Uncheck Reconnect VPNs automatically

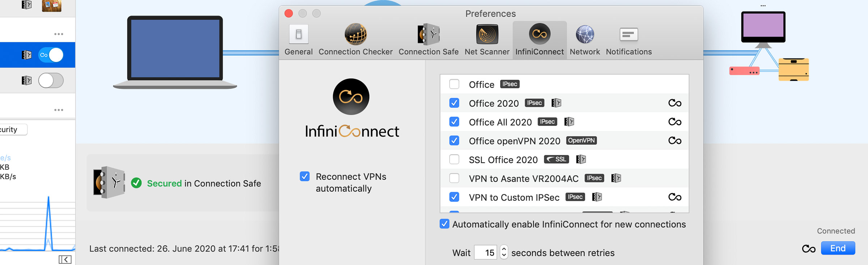point(305,176)
